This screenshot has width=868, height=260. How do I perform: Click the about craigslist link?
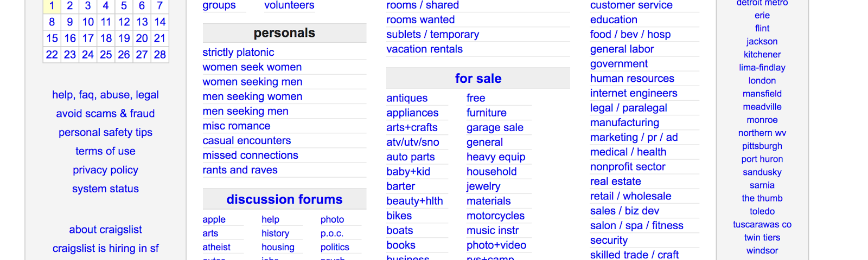click(105, 230)
